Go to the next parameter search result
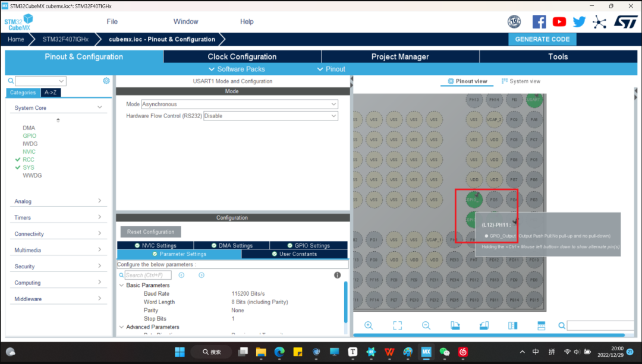Screen dimensions: 642x364 [x=202, y=276]
